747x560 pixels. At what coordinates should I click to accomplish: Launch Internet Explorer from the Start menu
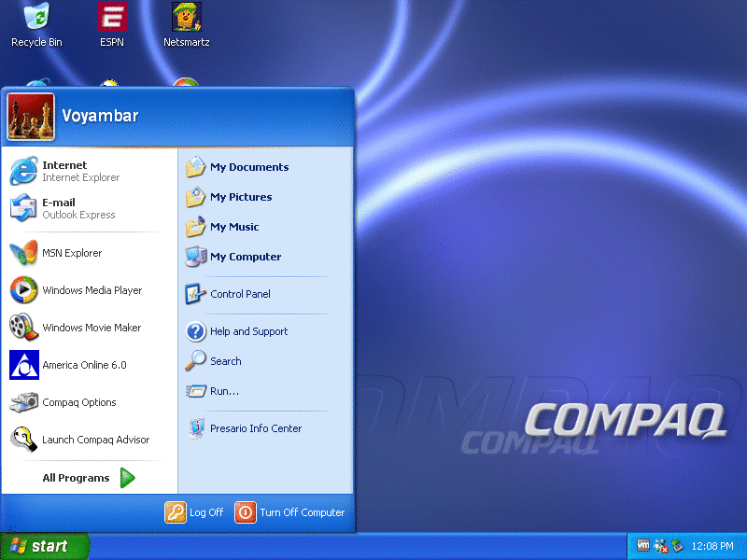89,171
